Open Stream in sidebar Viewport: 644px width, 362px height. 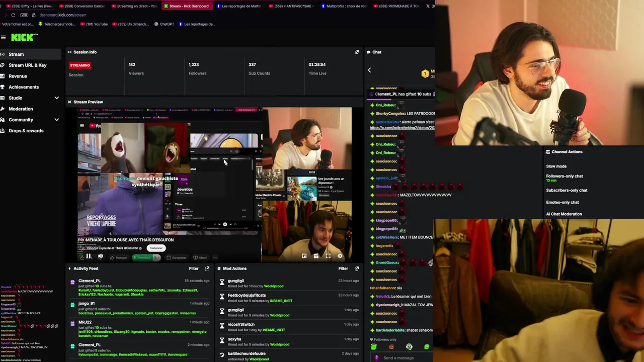click(x=30, y=54)
